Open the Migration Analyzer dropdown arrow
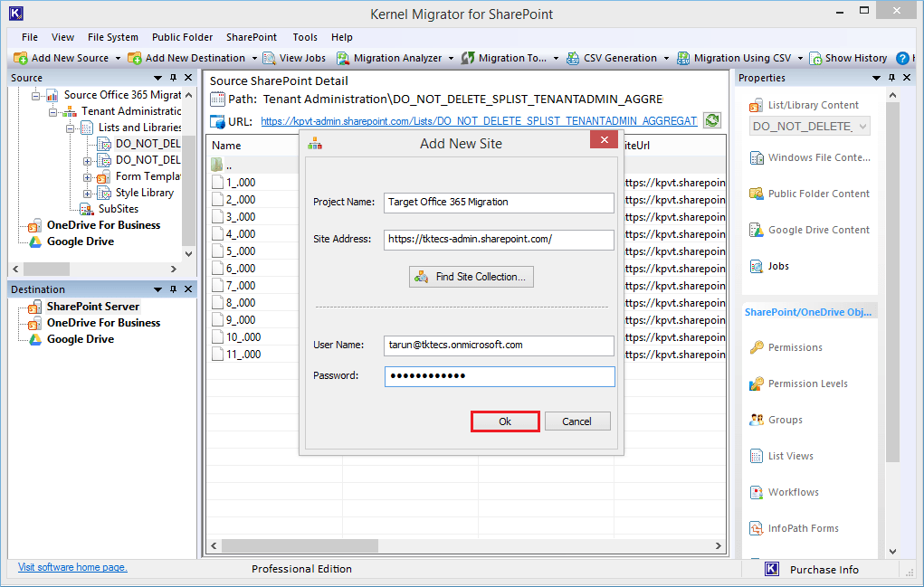 [x=451, y=58]
